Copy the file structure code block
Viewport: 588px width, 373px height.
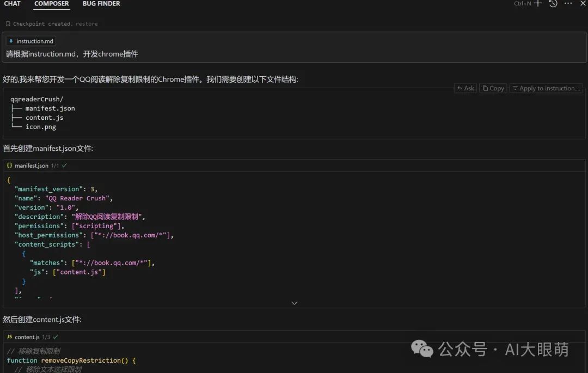(493, 88)
